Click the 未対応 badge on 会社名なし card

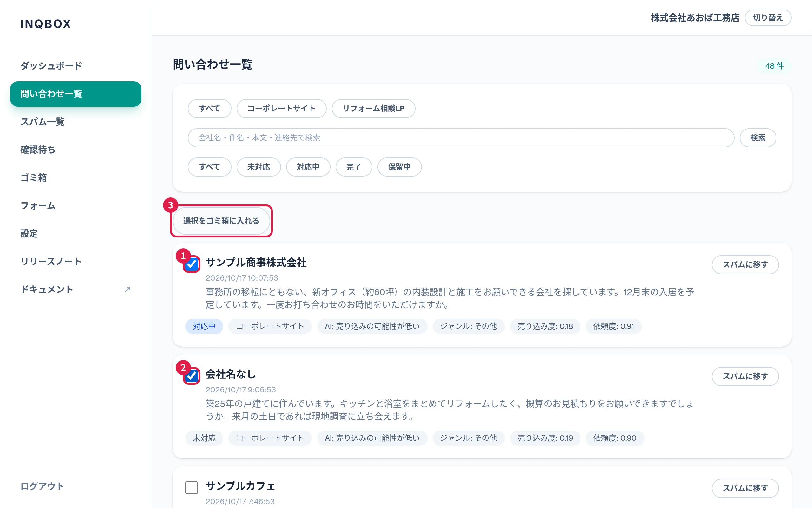pos(204,438)
